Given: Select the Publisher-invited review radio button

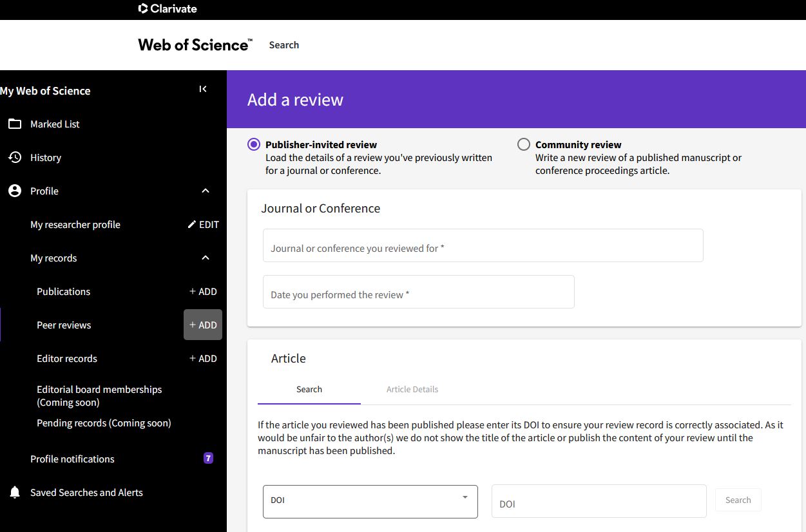Looking at the screenshot, I should pos(254,144).
